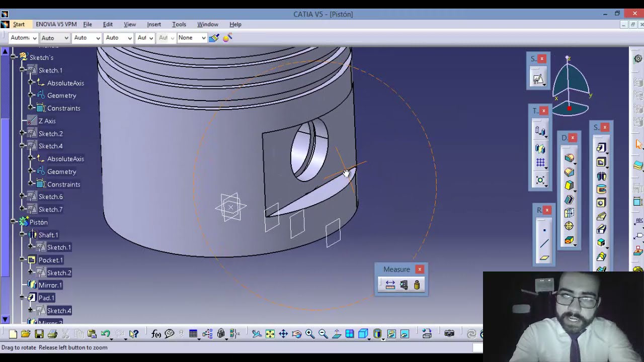
Task: Save the part with the floppy disk icon
Action: [x=39, y=334]
